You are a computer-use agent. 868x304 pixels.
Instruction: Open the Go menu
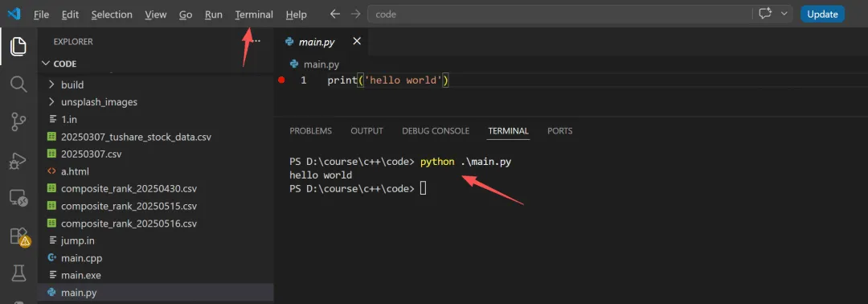point(186,14)
